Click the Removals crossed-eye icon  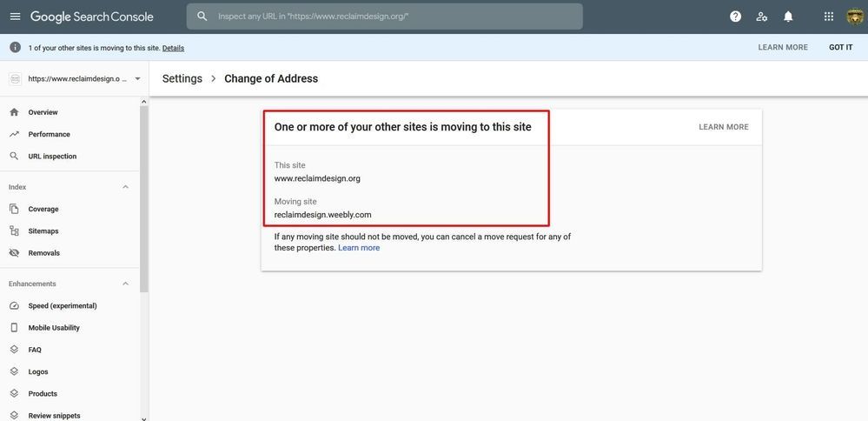(x=15, y=252)
